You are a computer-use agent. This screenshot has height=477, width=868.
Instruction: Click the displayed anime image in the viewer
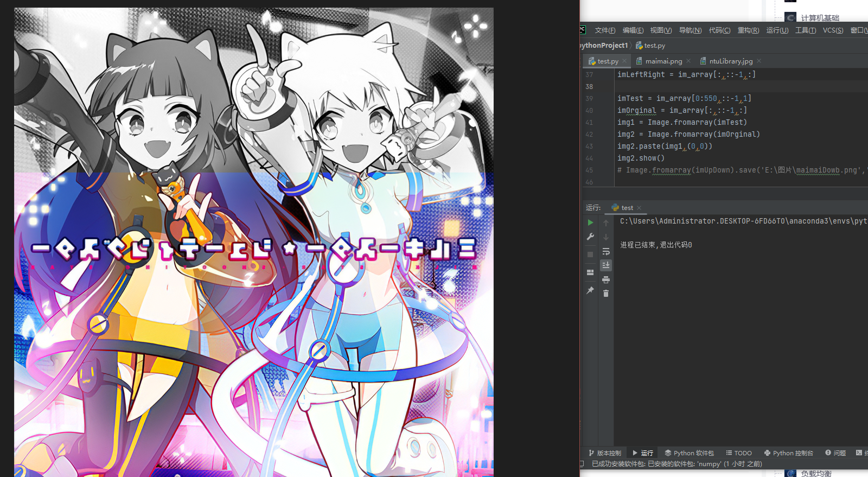tap(254, 242)
